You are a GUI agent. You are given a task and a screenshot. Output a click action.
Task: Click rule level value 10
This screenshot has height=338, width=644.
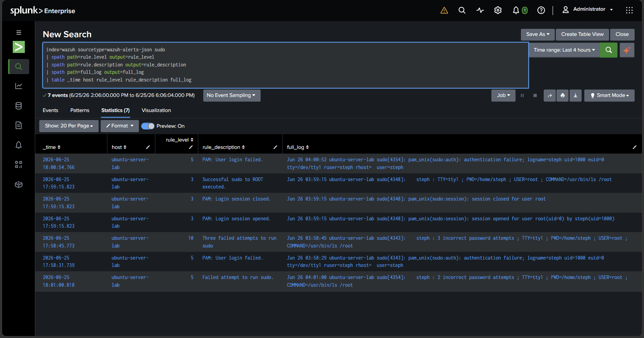[x=191, y=238]
